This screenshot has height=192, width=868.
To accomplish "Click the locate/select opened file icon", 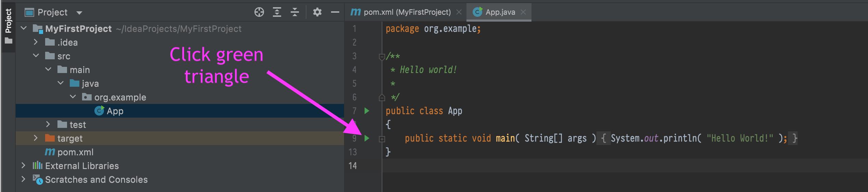I will pos(259,12).
